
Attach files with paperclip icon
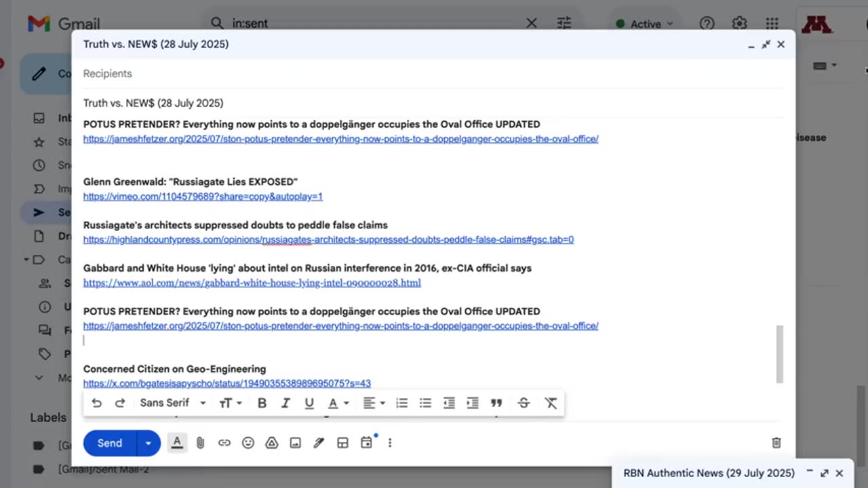(200, 443)
